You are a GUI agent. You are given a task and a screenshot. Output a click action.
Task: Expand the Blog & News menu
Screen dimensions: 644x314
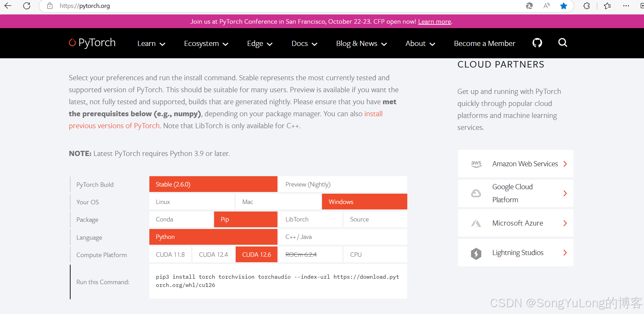pos(361,44)
